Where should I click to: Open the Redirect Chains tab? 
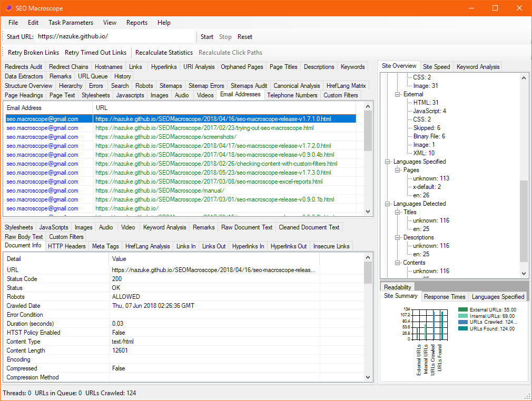68,67
